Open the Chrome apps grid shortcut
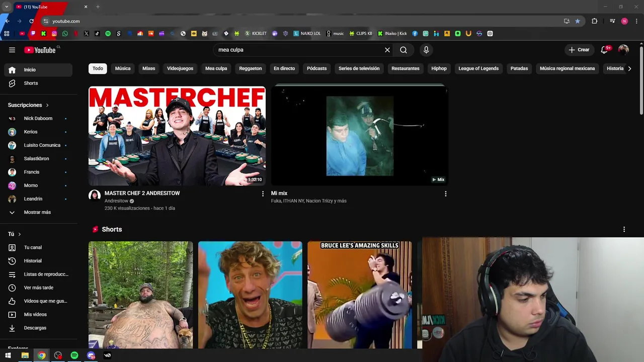The height and width of the screenshot is (362, 644). tap(7, 34)
